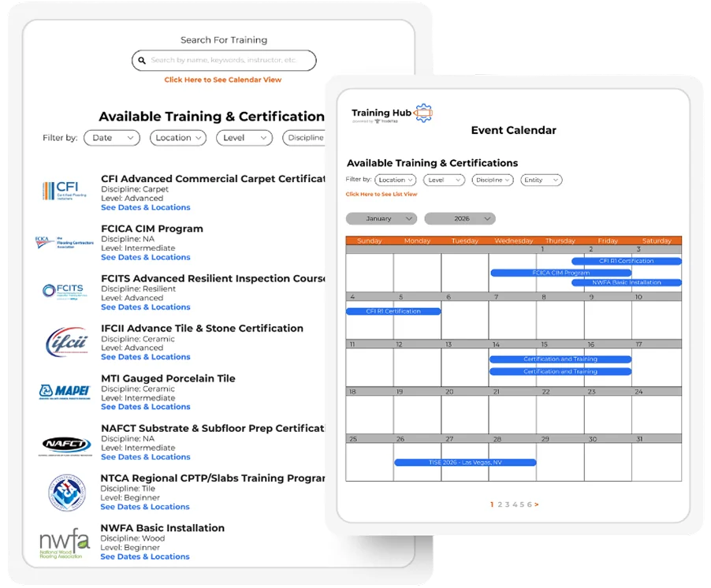Open the Location filter in list view
The width and height of the screenshot is (711, 588).
[178, 138]
